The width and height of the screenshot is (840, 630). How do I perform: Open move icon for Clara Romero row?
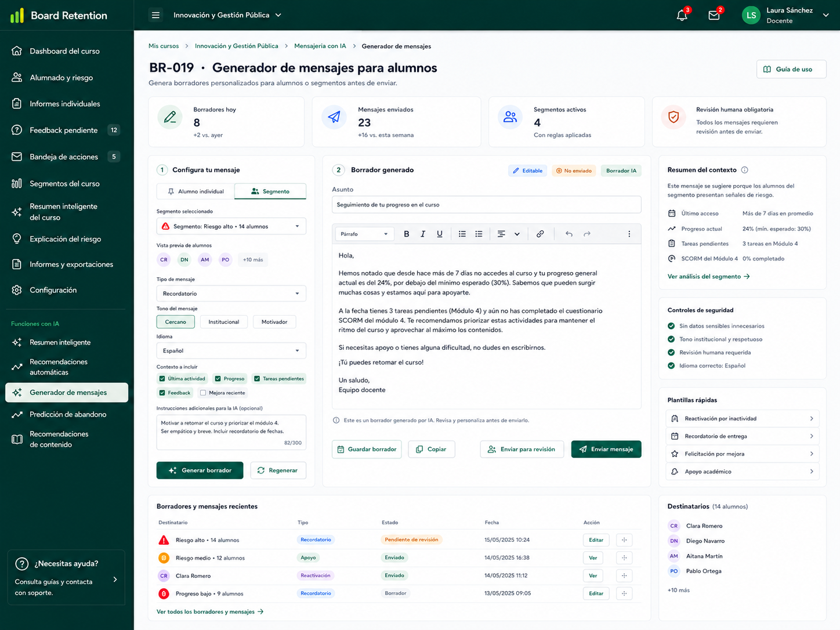point(624,576)
